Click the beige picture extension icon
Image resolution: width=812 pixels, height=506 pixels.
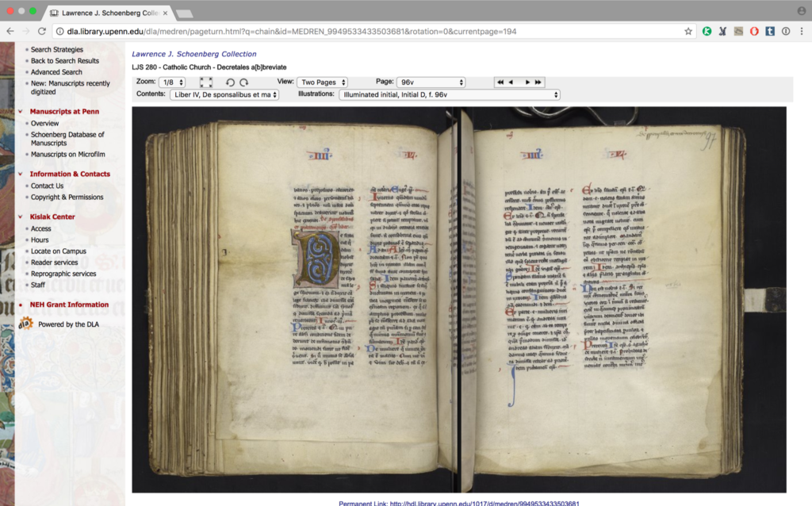click(738, 32)
